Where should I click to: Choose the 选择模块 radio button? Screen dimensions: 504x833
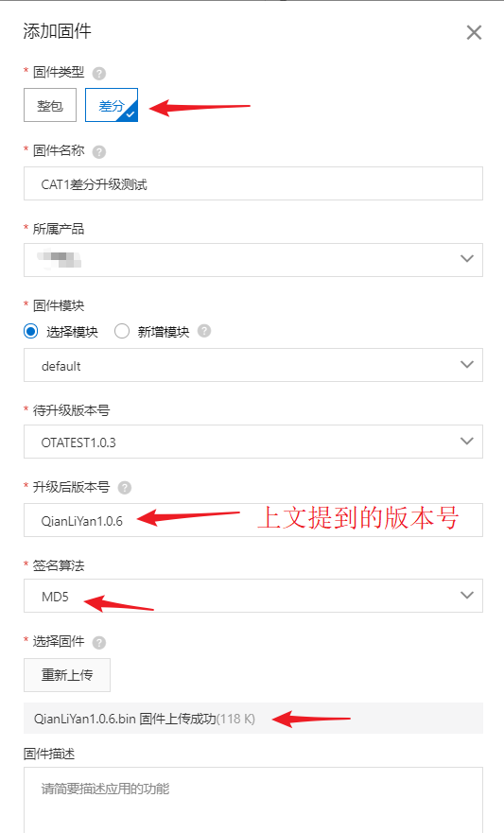coord(31,332)
